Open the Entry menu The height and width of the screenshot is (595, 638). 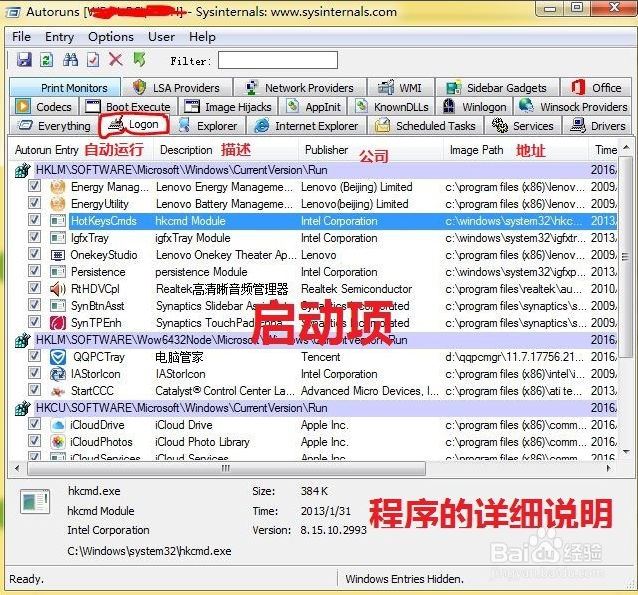(x=59, y=37)
